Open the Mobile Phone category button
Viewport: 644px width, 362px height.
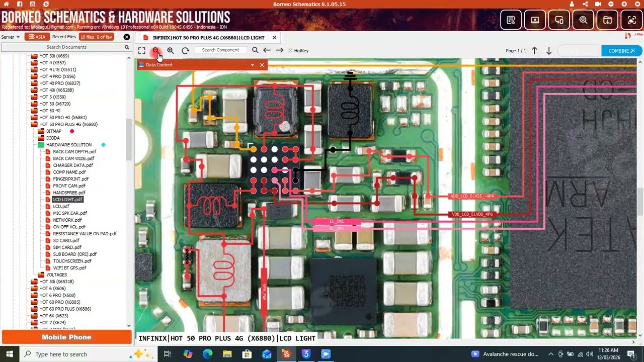(x=66, y=337)
